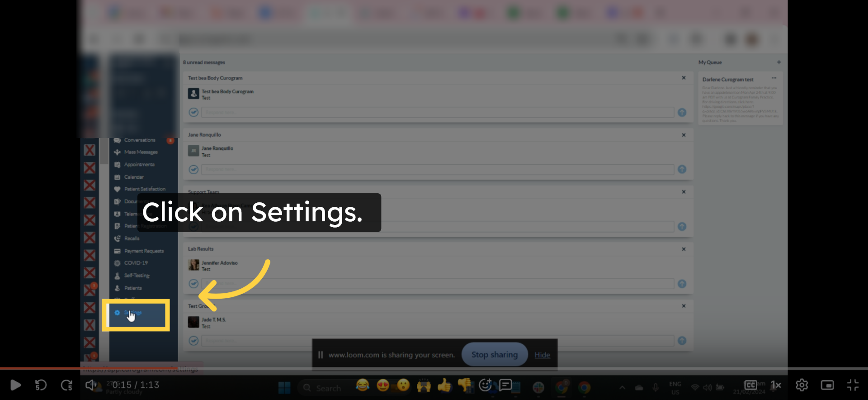Toggle picture-in-picture mode
The image size is (868, 400).
tap(827, 385)
